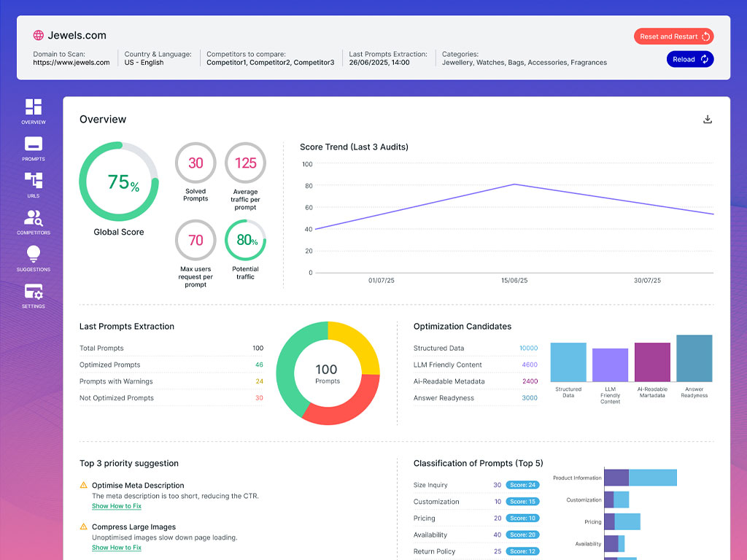
Task: Open Show How to Fix under Optimise Meta Description
Action: (x=117, y=505)
